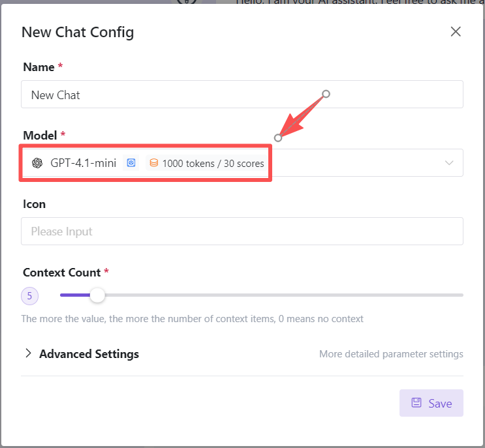Click the OpenAI logo in Model field

pos(37,163)
